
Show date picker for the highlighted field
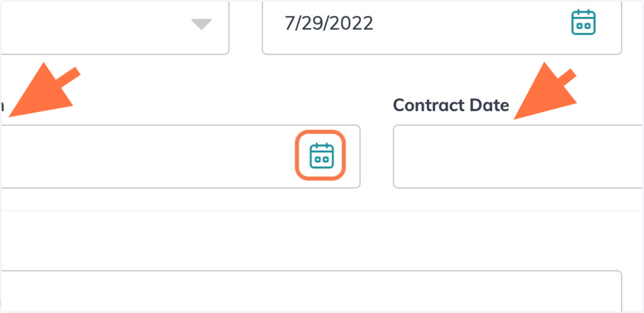click(321, 155)
